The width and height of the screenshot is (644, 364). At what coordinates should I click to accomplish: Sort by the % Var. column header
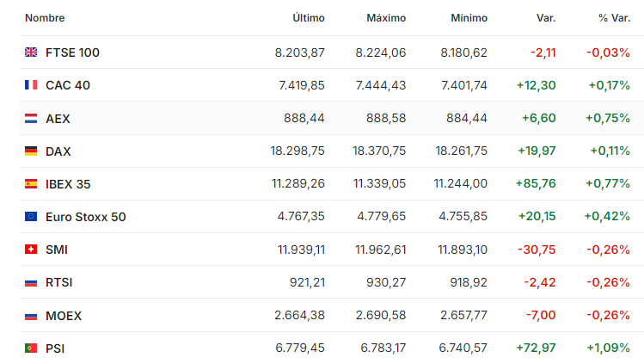(614, 18)
